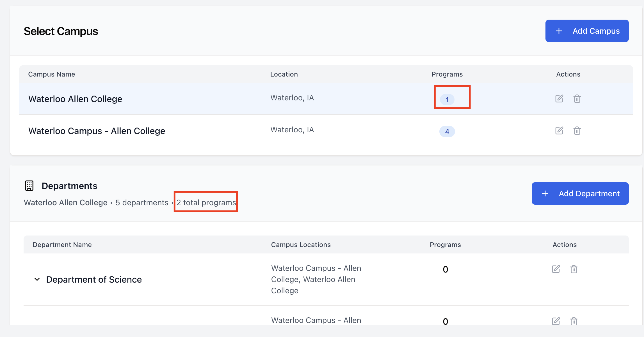Click trash icon on second department row
The image size is (644, 337).
[x=574, y=321]
